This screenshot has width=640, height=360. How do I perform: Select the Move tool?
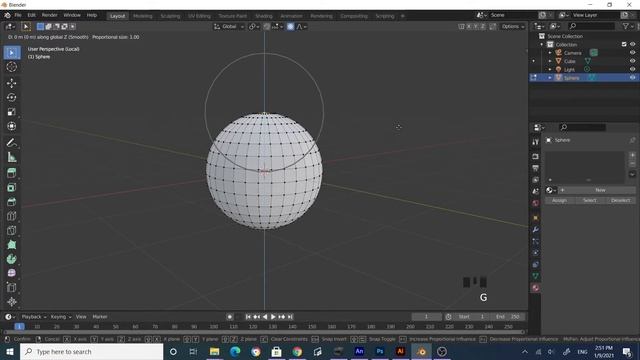11,83
